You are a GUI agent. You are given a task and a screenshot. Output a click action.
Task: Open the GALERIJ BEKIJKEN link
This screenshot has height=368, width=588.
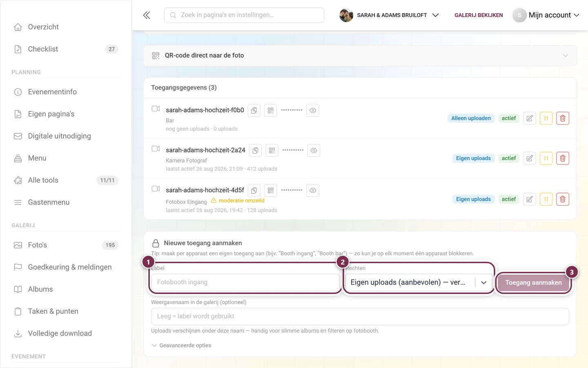479,15
